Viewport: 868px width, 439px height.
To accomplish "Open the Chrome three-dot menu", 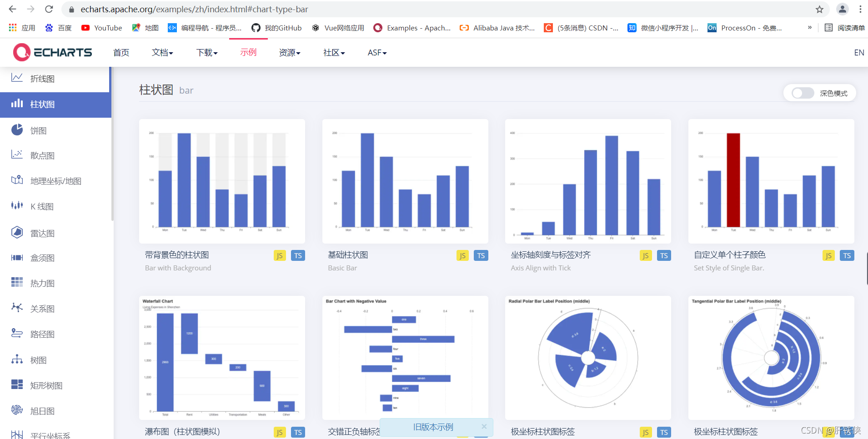I will pos(860,9).
